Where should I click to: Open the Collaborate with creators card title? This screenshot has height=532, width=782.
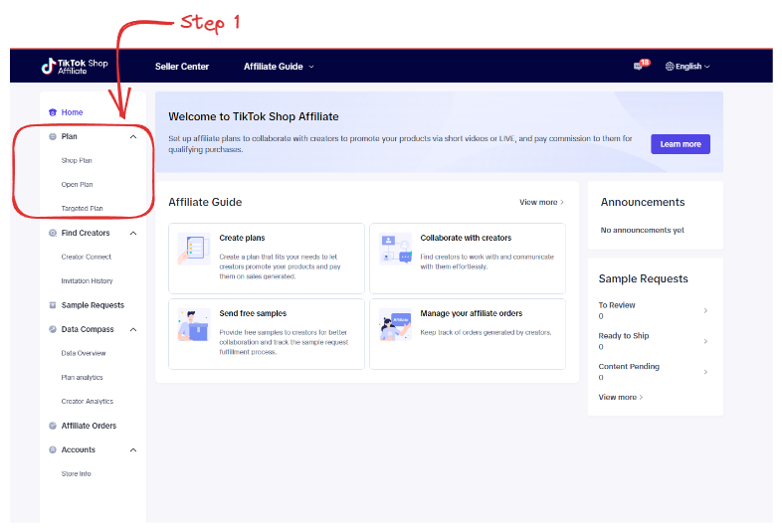point(466,238)
